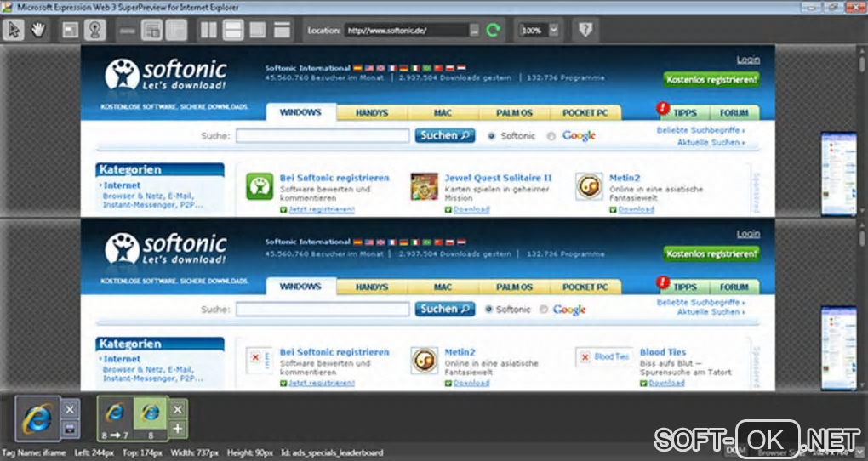This screenshot has width=868, height=461.
Task: Enable lights-out highlighting bulb icon
Action: click(x=94, y=30)
